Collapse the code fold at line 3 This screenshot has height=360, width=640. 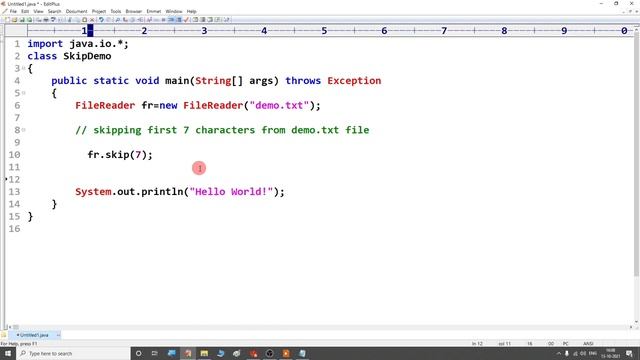23,68
